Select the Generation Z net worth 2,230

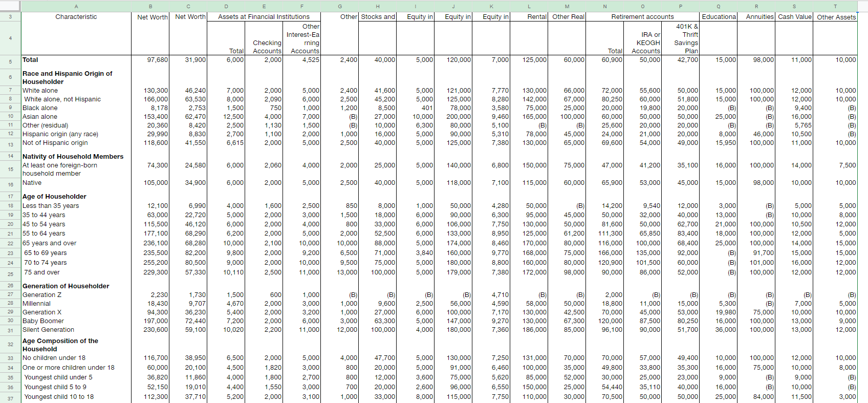coord(150,295)
